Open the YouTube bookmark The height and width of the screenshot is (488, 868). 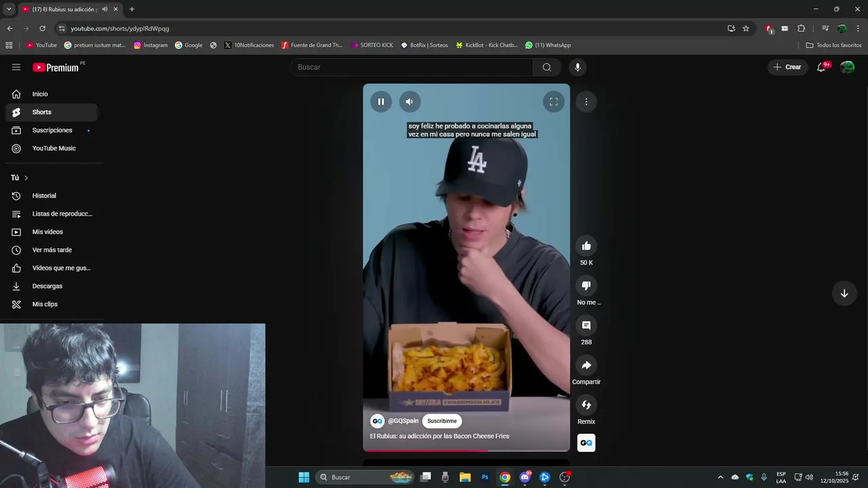tap(41, 45)
